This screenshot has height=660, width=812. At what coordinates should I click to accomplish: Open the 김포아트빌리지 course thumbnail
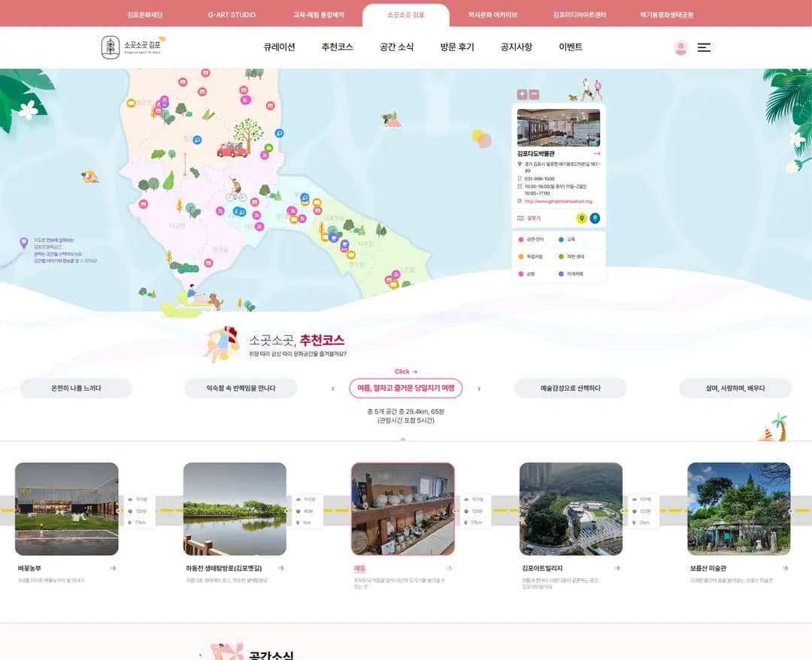(571, 509)
